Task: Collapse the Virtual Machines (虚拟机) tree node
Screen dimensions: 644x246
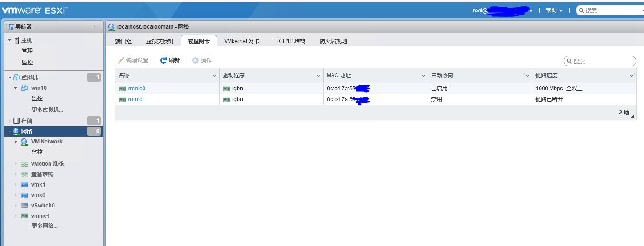Action: 10,78
